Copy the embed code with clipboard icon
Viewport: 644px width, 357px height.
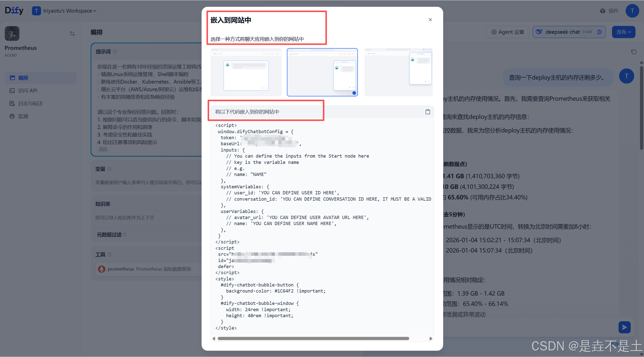coord(428,112)
